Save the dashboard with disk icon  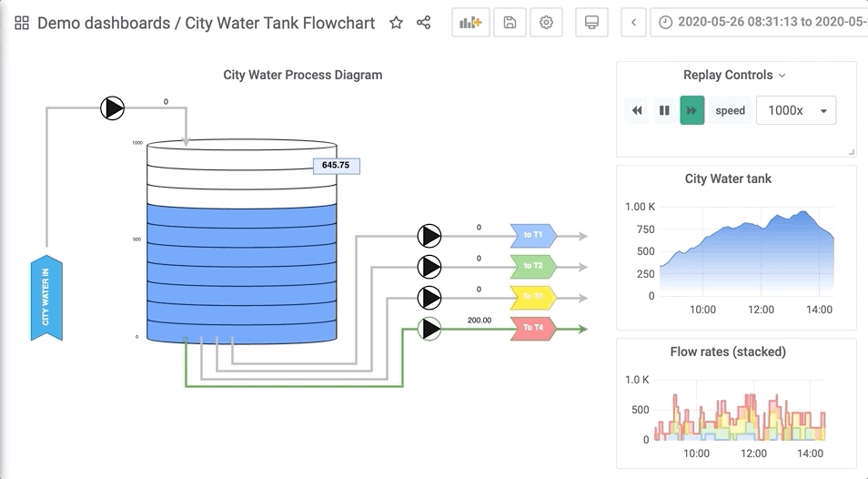tap(510, 23)
